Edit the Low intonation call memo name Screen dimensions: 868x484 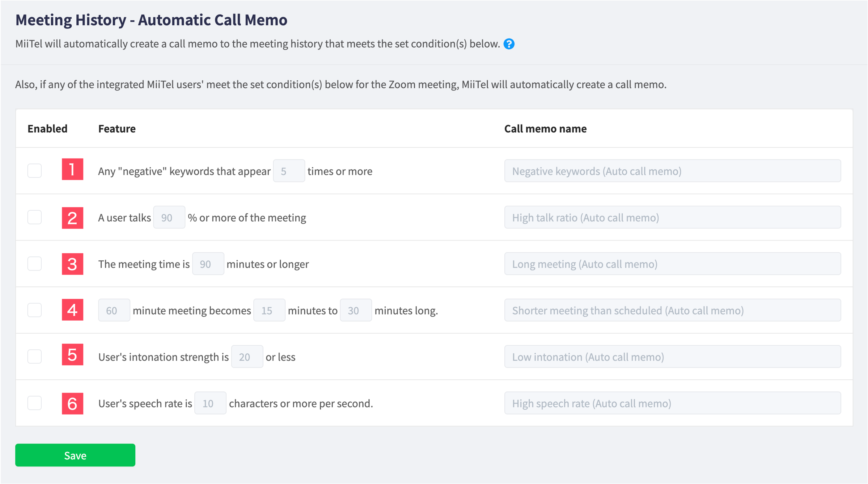pos(673,357)
